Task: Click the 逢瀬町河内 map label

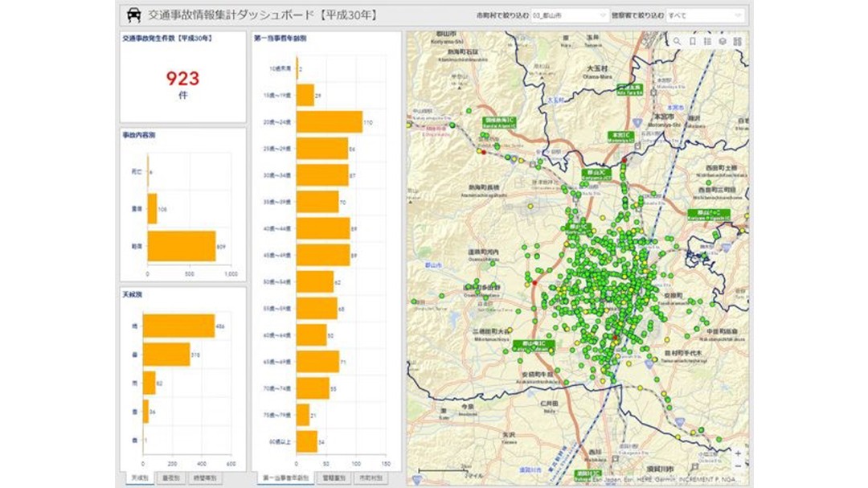Action: pyautogui.click(x=483, y=254)
